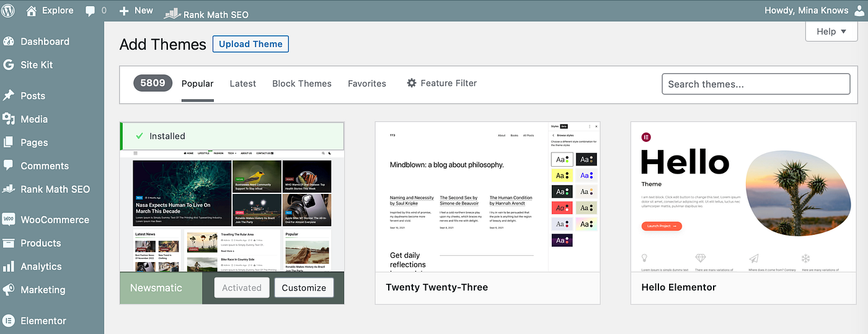
Task: Click the Comments sidebar icon
Action: (9, 165)
